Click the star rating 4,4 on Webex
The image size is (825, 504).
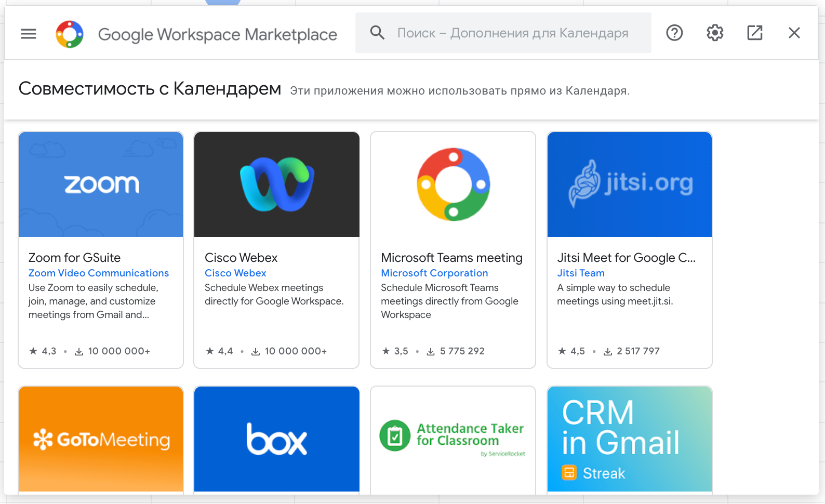click(x=219, y=351)
